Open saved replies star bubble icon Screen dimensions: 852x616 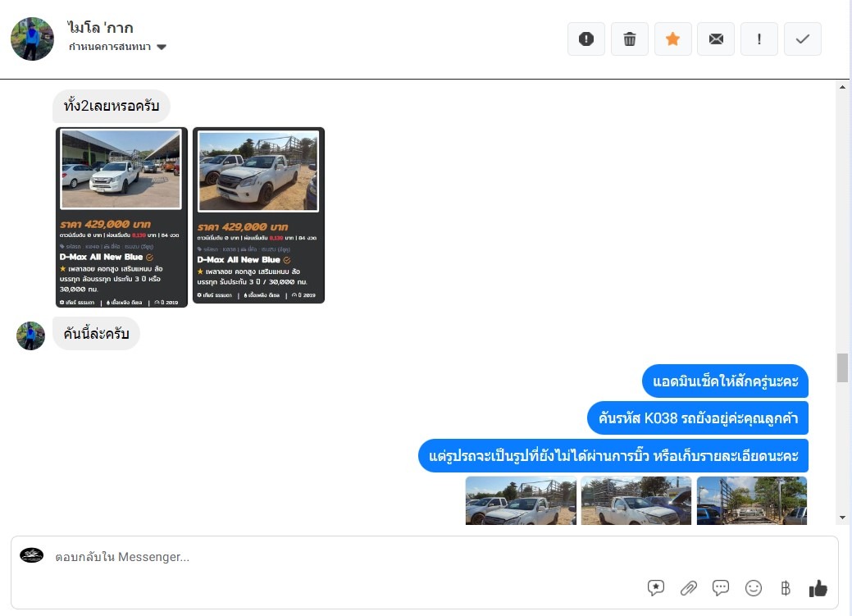[x=656, y=588]
